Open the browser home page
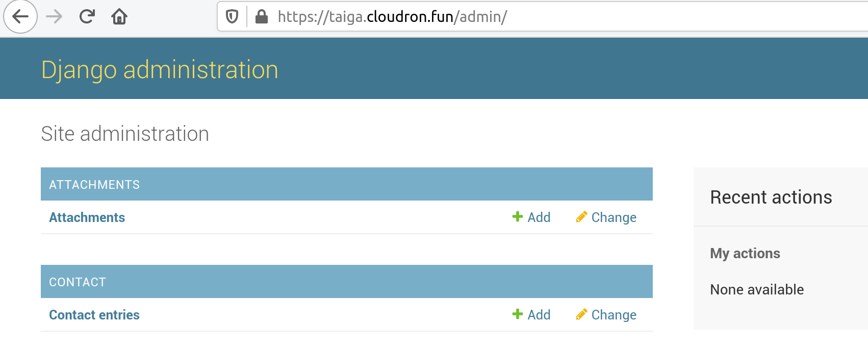The height and width of the screenshot is (346, 868). pyautogui.click(x=119, y=17)
